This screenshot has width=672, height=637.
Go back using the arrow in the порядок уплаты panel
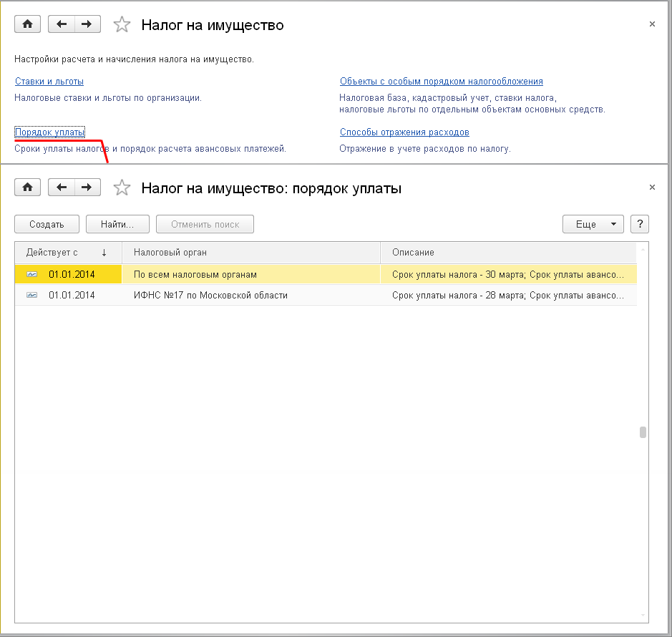click(x=62, y=188)
